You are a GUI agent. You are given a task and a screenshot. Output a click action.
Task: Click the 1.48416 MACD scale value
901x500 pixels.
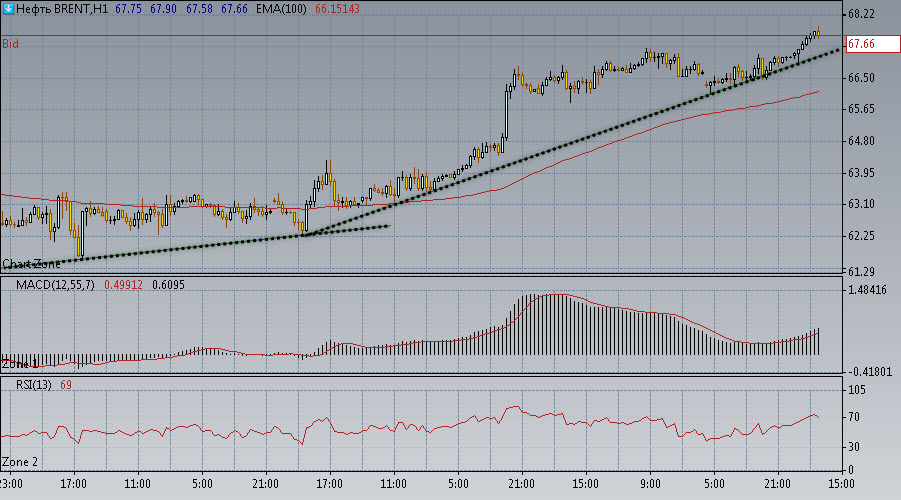point(867,291)
